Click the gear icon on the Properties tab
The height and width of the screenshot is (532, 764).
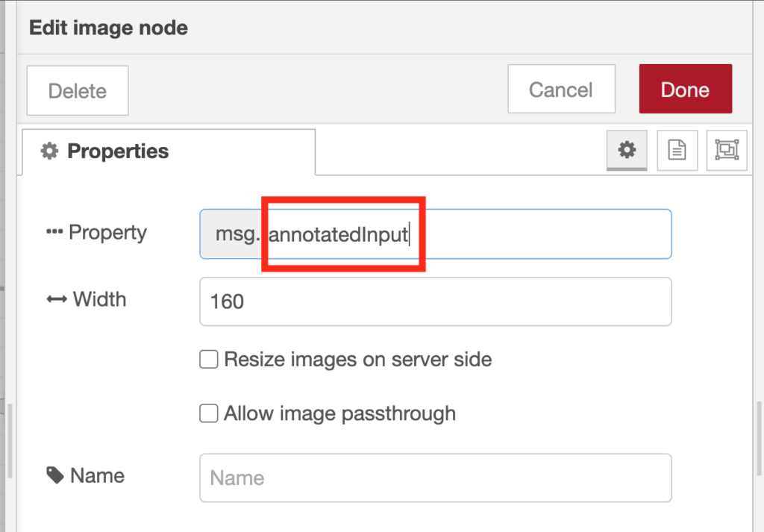click(x=49, y=151)
